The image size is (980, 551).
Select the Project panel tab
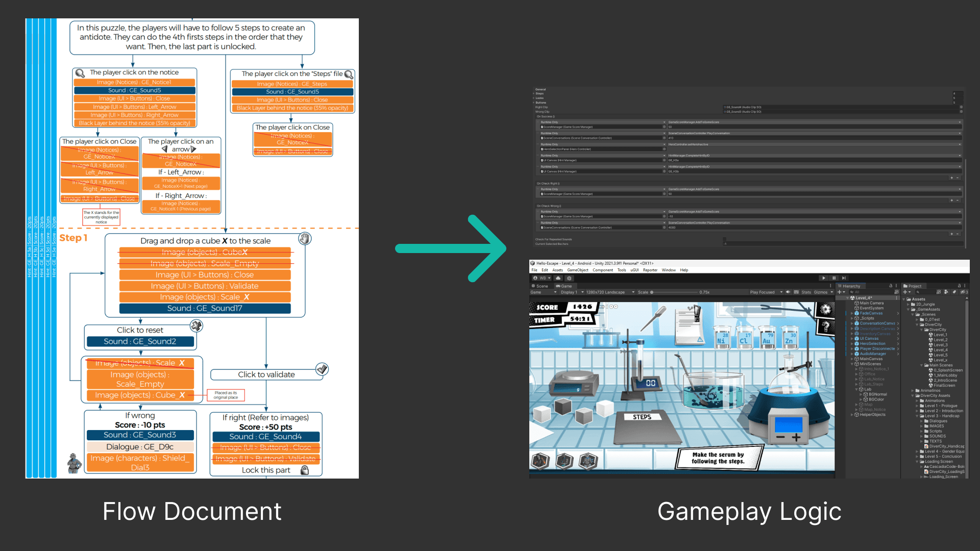(x=913, y=286)
